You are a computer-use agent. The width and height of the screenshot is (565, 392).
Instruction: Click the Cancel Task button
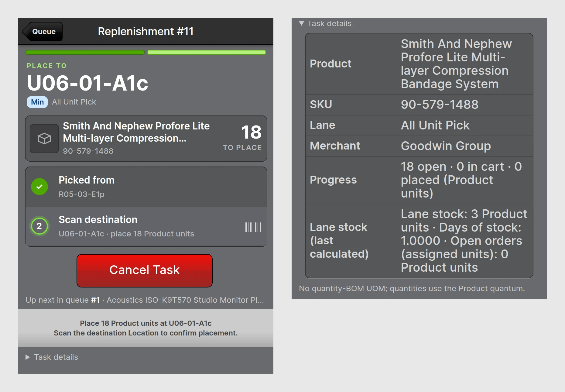click(145, 270)
